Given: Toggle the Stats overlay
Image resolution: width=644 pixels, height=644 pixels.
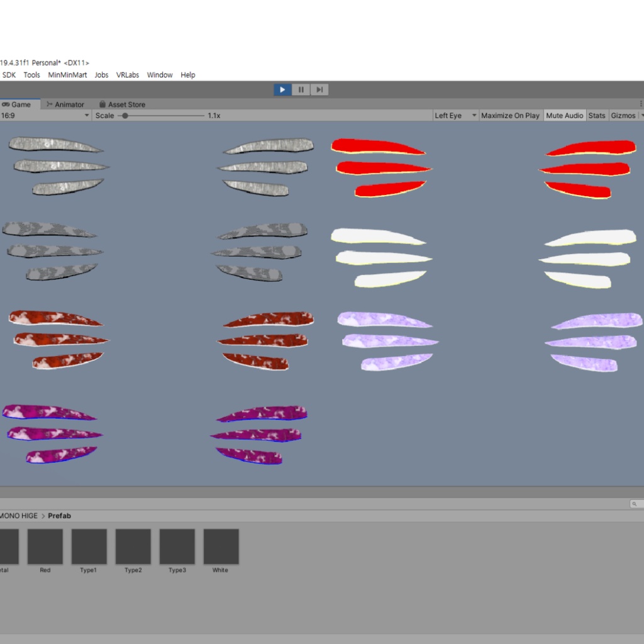Looking at the screenshot, I should (597, 116).
